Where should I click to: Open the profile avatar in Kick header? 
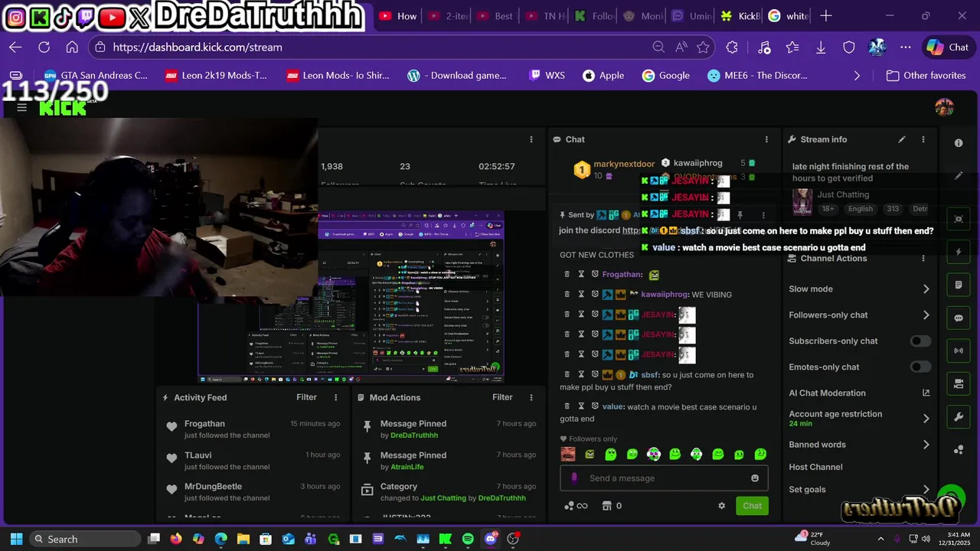(x=944, y=107)
